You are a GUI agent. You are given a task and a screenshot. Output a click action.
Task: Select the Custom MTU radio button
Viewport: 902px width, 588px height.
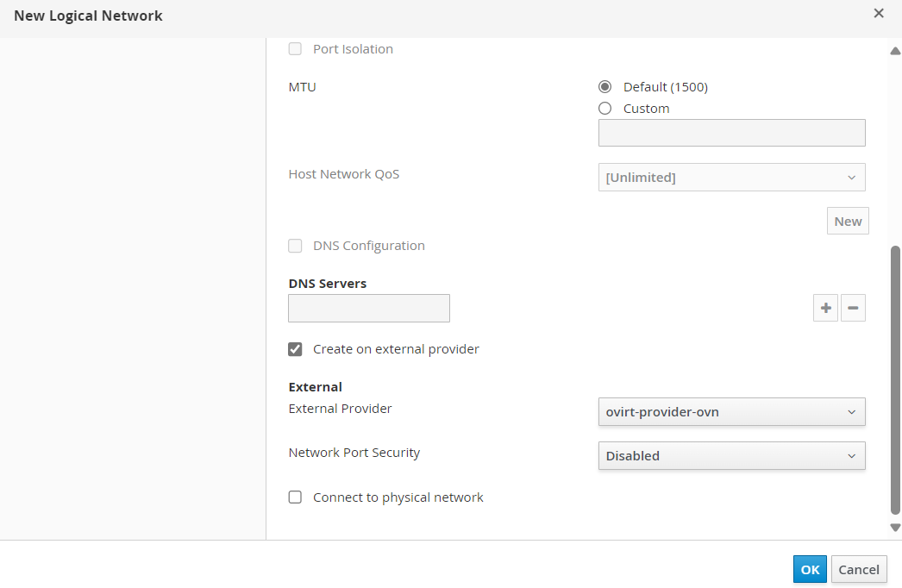tap(604, 108)
